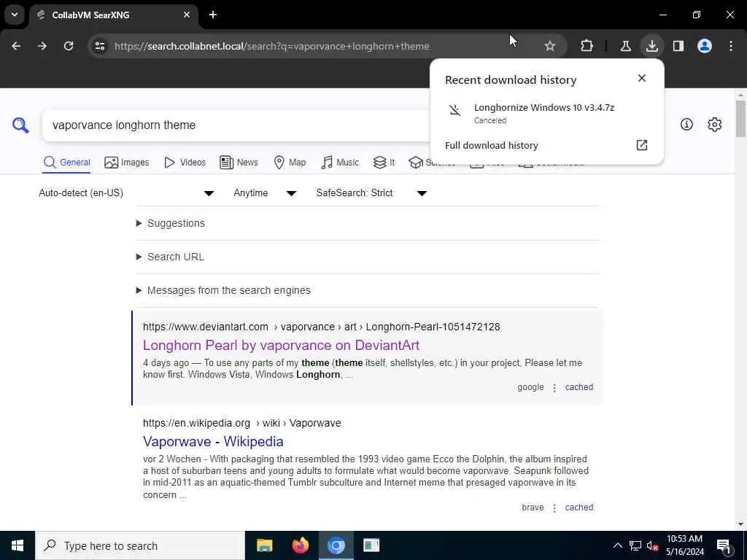Open SearXNG preferences gear icon

coord(714,125)
